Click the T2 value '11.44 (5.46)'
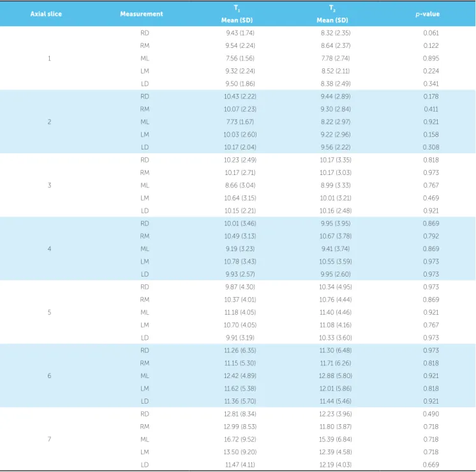Viewport: 476px width, 472px height. click(336, 402)
